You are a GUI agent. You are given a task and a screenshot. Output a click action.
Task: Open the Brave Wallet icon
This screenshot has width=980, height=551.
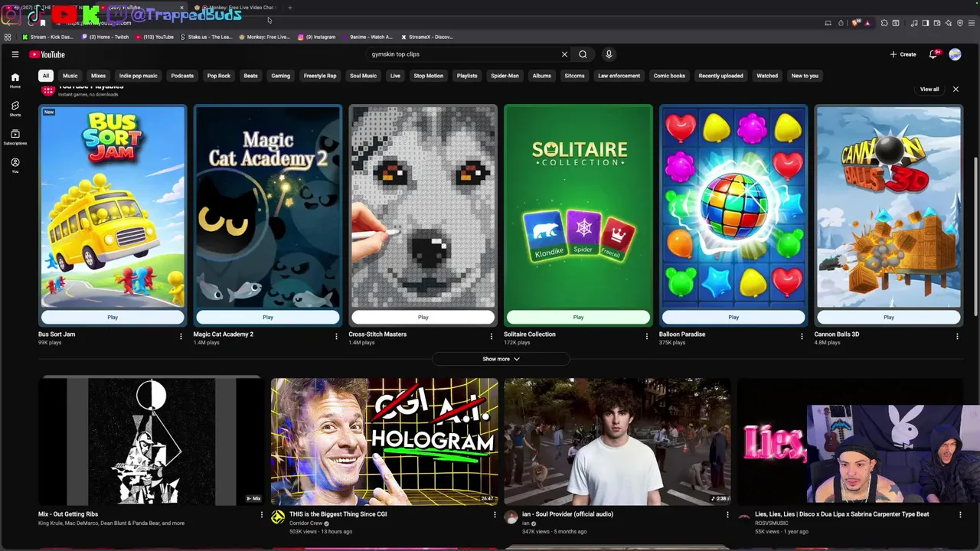[937, 23]
